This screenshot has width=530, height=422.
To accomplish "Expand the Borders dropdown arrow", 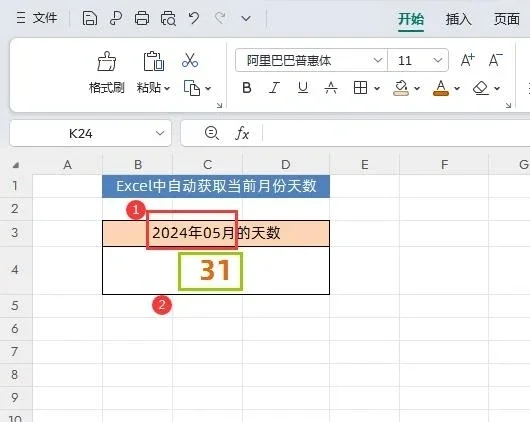I will 377,89.
